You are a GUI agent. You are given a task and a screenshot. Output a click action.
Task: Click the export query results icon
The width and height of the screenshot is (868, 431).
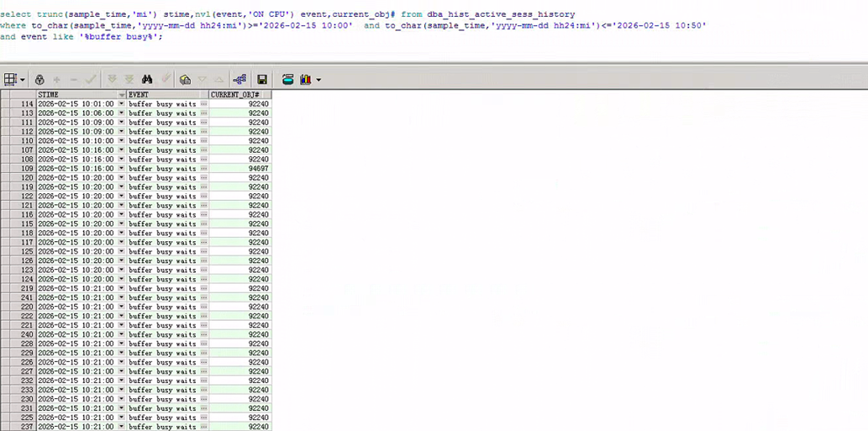pos(185,80)
